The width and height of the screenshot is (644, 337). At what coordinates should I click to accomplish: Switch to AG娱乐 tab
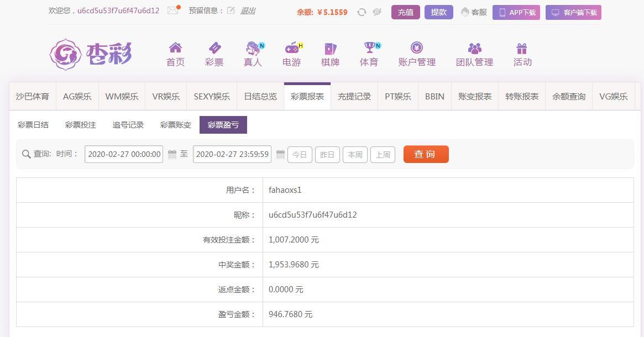click(x=77, y=97)
